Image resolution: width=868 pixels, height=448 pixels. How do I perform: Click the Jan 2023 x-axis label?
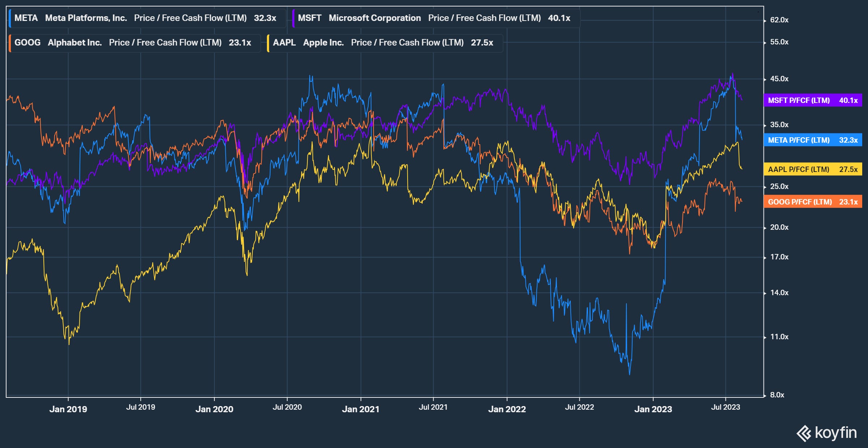tap(653, 409)
